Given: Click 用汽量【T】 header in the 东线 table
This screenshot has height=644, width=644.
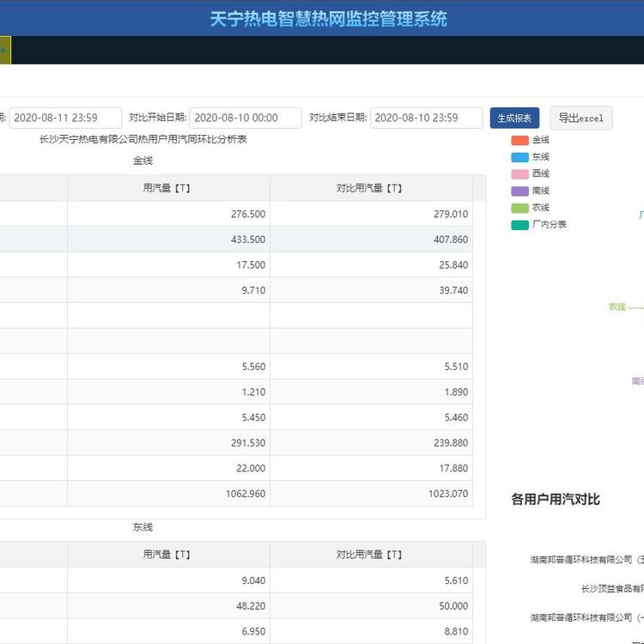Looking at the screenshot, I should (x=168, y=555).
